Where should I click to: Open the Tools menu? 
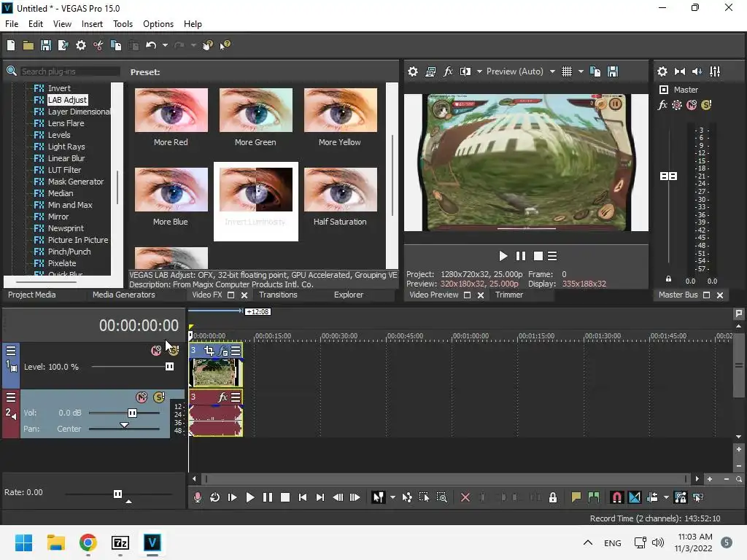coord(123,24)
